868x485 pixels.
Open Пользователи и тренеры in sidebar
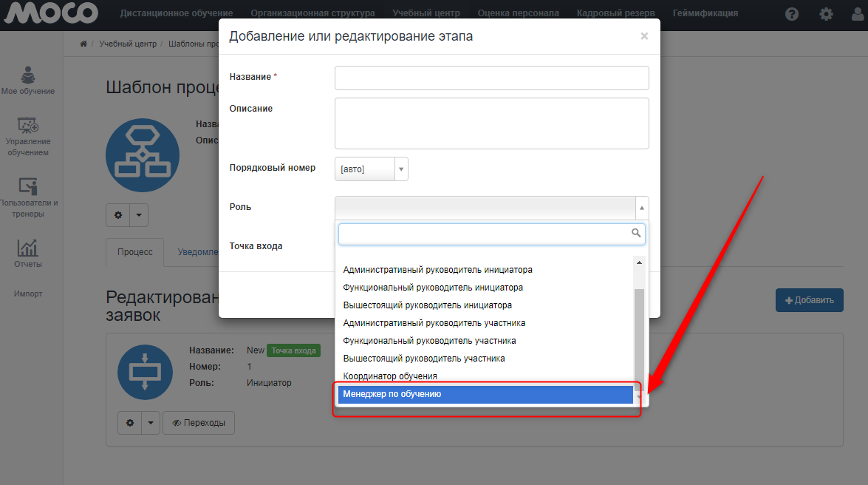coord(27,198)
